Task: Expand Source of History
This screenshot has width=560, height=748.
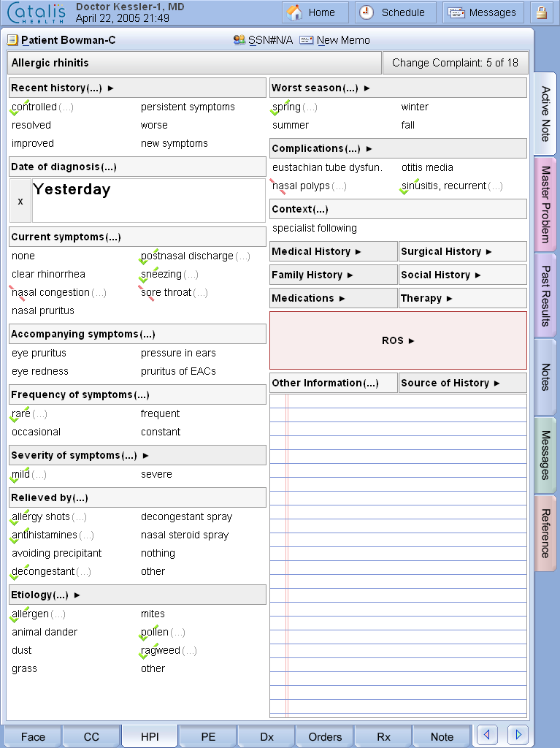Action: [463, 383]
